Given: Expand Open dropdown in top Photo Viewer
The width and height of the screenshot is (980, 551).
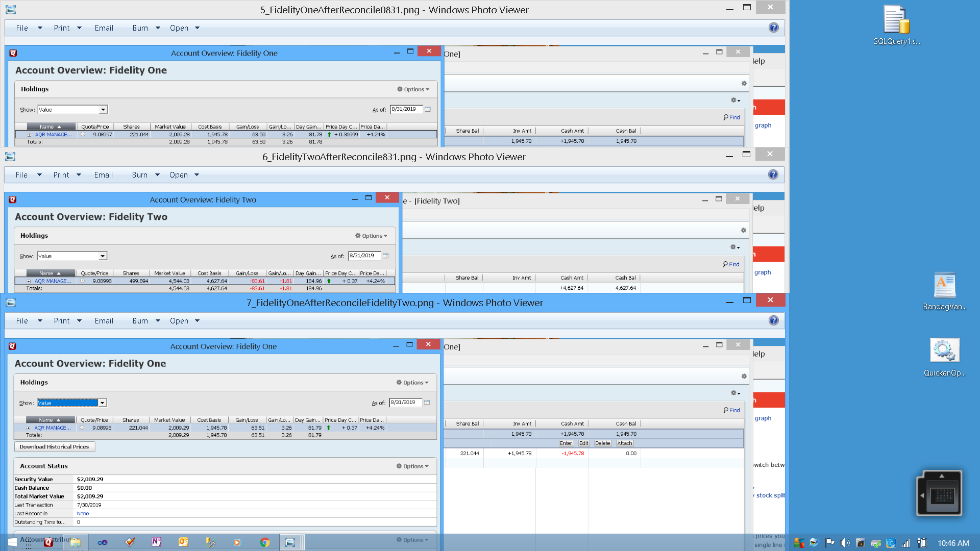Looking at the screenshot, I should pyautogui.click(x=197, y=28).
